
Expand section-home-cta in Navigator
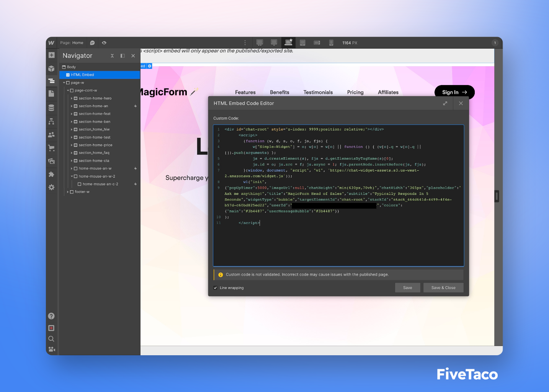tap(72, 161)
